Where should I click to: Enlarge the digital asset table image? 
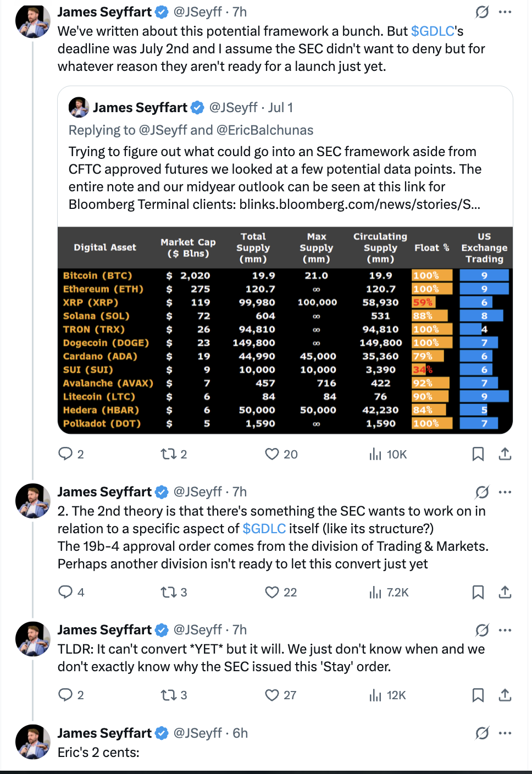(285, 330)
